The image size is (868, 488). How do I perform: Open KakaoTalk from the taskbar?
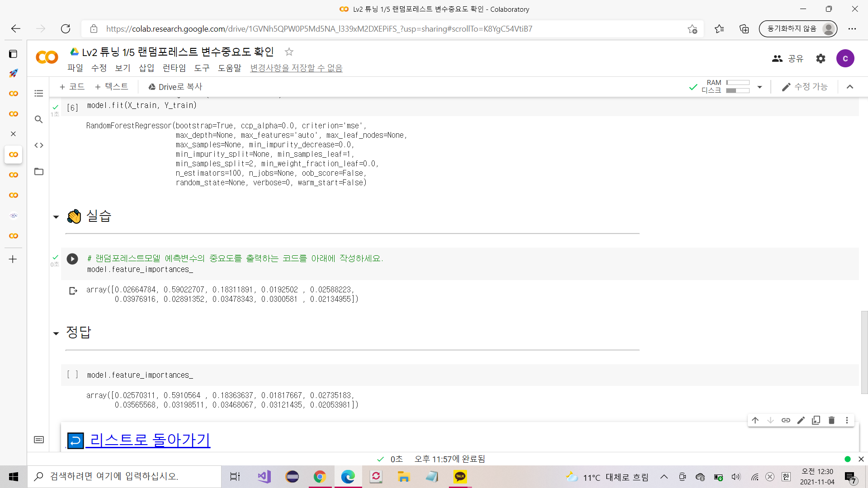pyautogui.click(x=460, y=477)
